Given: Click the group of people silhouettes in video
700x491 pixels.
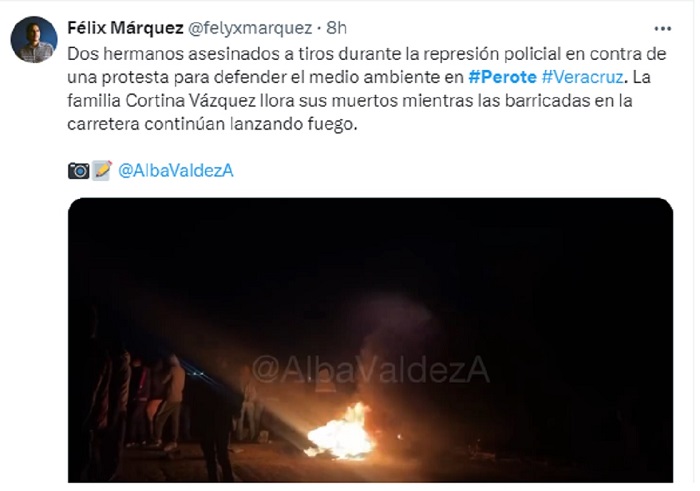Looking at the screenshot, I should coord(148,402).
